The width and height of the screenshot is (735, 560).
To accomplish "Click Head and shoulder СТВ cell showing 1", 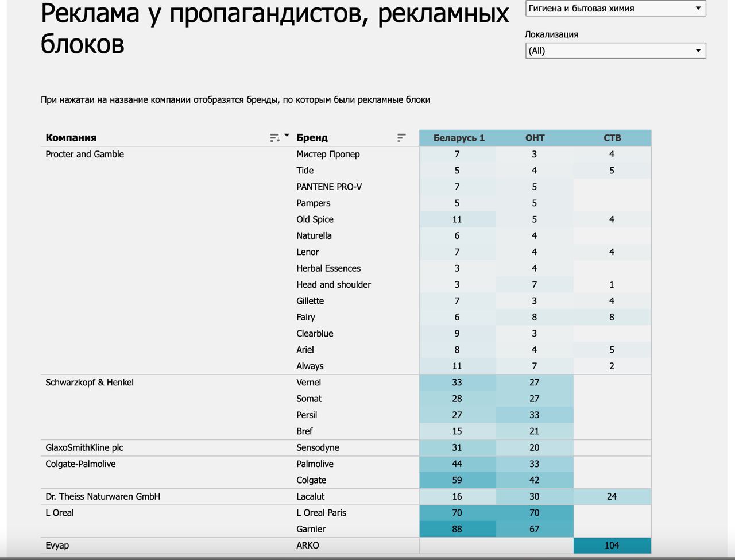I will (612, 285).
